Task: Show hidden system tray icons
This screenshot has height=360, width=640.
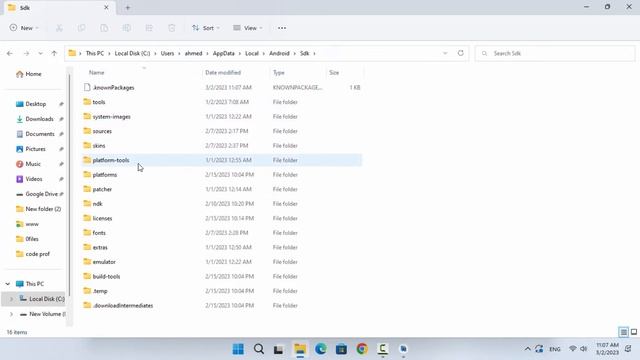Action: tap(527, 349)
